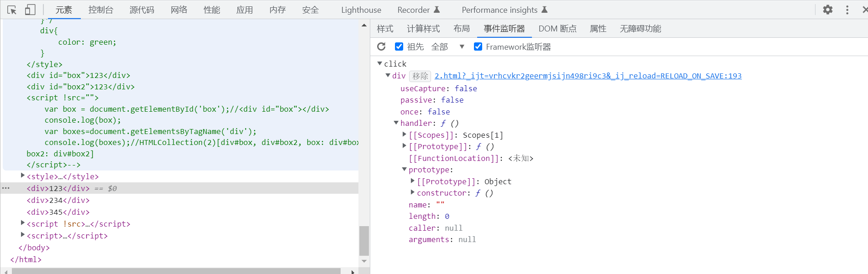Open the 全部 listener filter dropdown
The image size is (868, 274).
coord(447,47)
